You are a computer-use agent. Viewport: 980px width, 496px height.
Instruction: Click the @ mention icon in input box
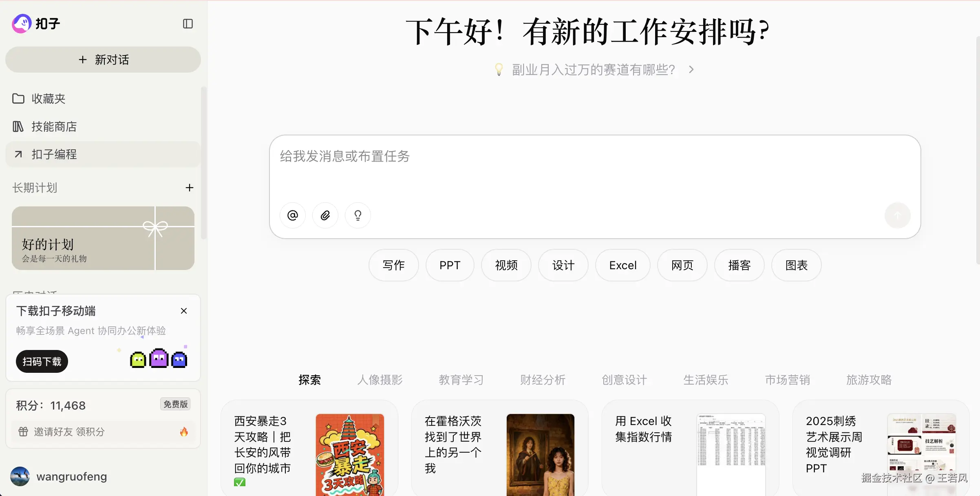pyautogui.click(x=293, y=215)
